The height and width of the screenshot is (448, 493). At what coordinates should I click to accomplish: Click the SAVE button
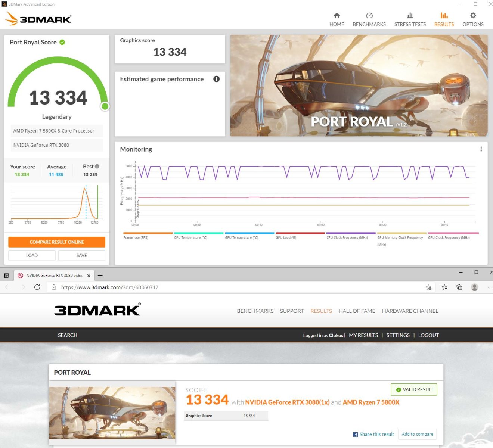pyautogui.click(x=82, y=255)
